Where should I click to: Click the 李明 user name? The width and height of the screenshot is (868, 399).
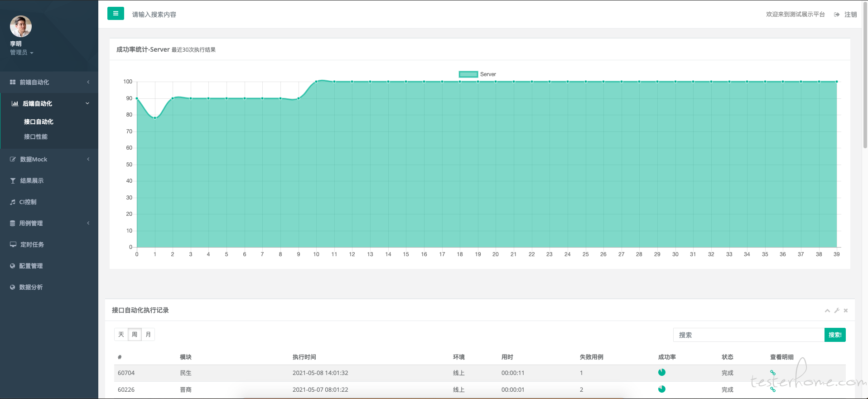point(16,44)
